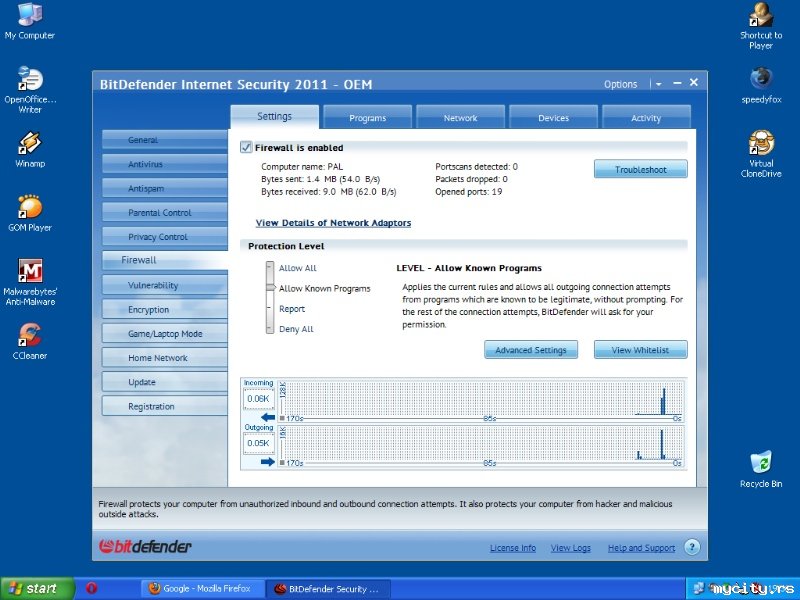The width and height of the screenshot is (800, 600).
Task: Open the View Logs link
Action: coord(570,548)
